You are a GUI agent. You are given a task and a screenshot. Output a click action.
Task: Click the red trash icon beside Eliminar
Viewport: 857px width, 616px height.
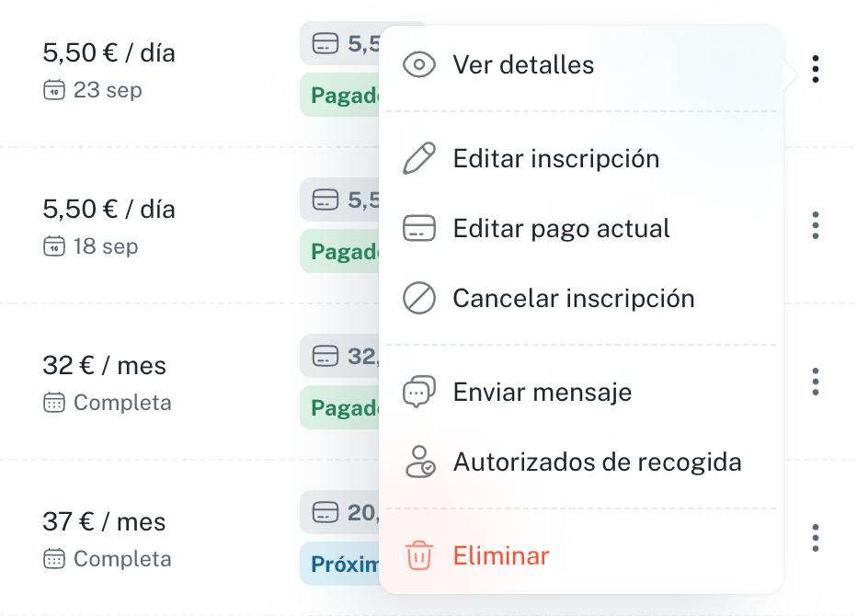[x=419, y=555]
